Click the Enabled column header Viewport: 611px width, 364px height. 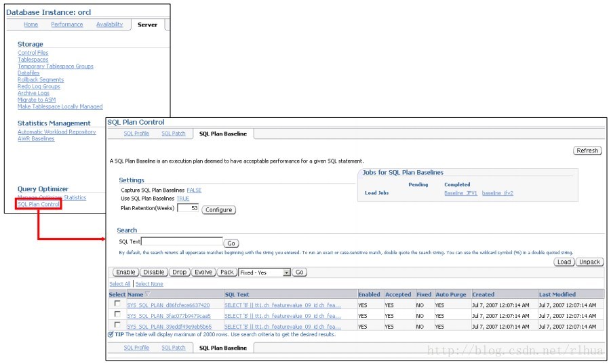(369, 294)
